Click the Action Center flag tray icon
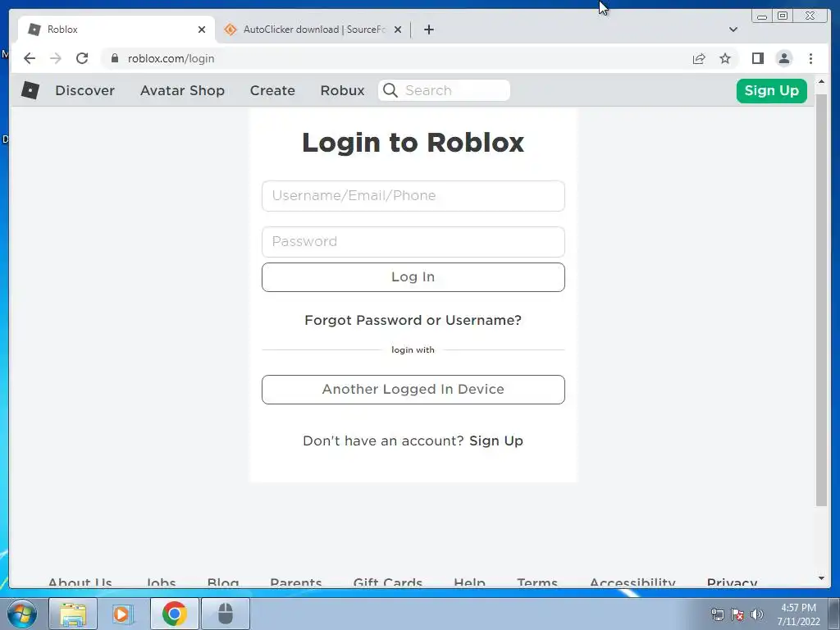840x630 pixels. click(x=737, y=614)
